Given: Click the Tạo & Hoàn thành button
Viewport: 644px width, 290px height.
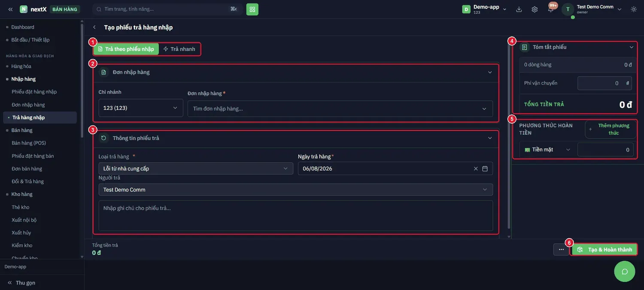Looking at the screenshot, I should click(x=604, y=250).
